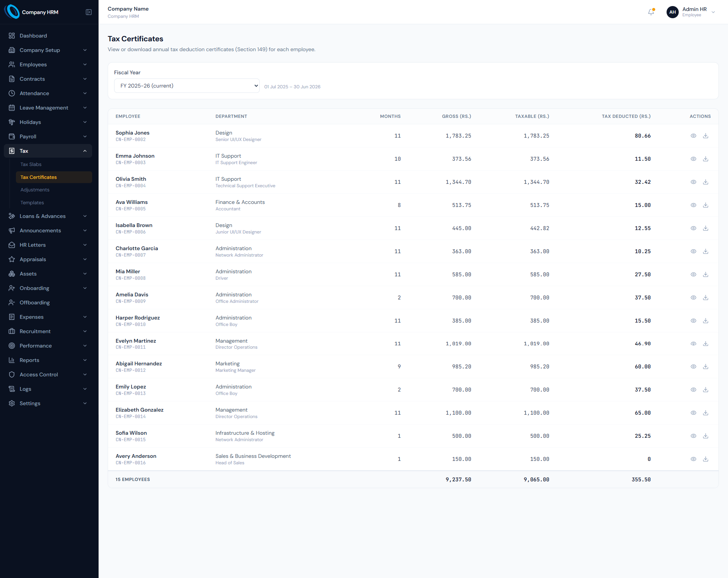Click the Offboarding sidebar icon
Screen dimensions: 728x578
[x=12, y=302]
